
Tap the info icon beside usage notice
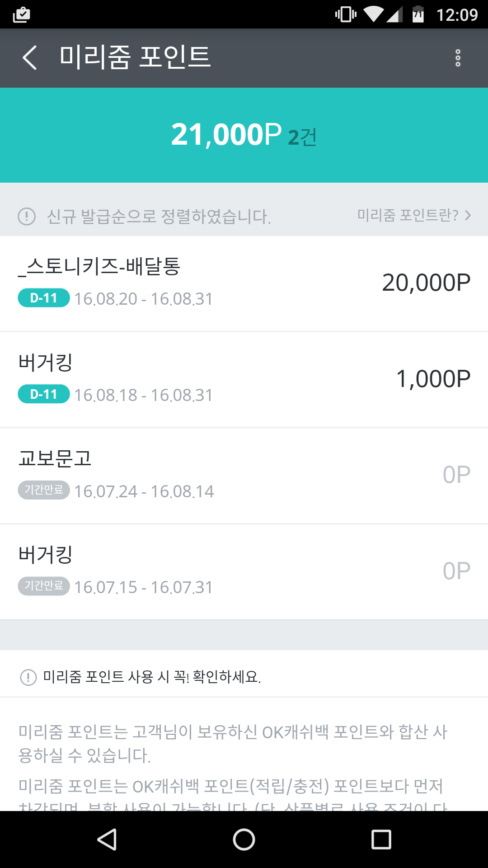(28, 677)
